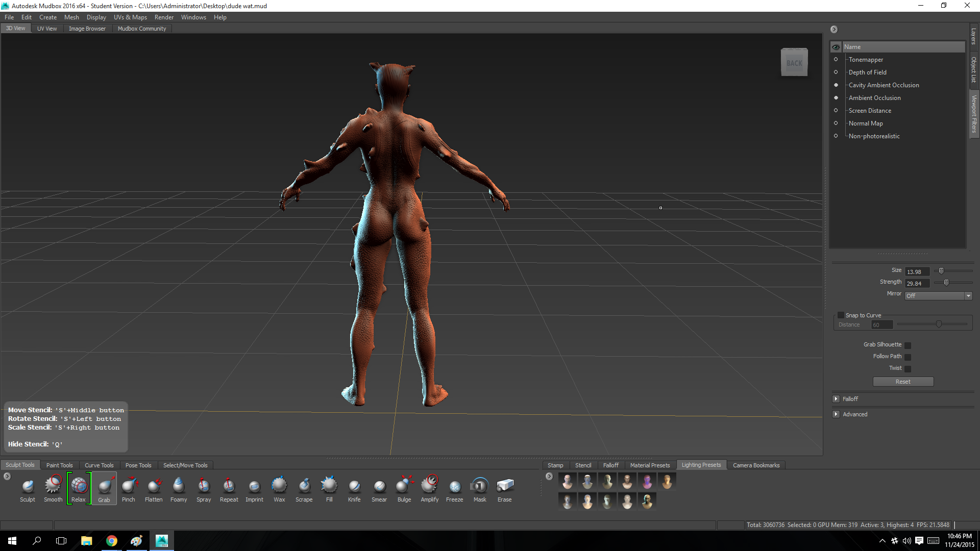Select the Amplify tool
The width and height of the screenshot is (980, 551).
[x=430, y=489]
